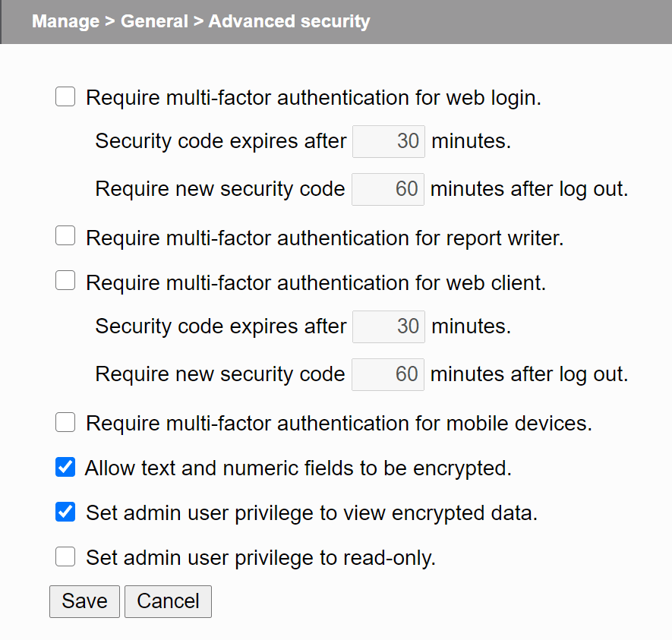
Task: Click the Advanced security breadcrumb item
Action: (289, 21)
